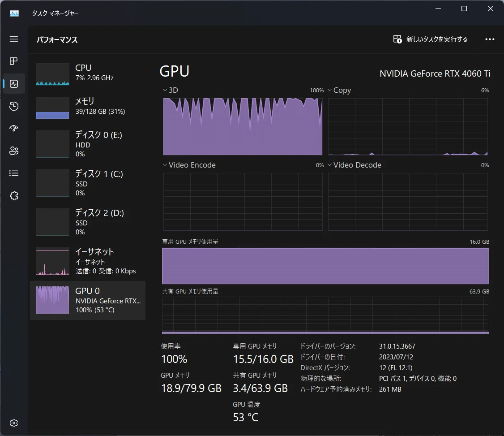Open the hamburger navigation menu
Image resolution: width=504 pixels, height=436 pixels.
point(14,39)
